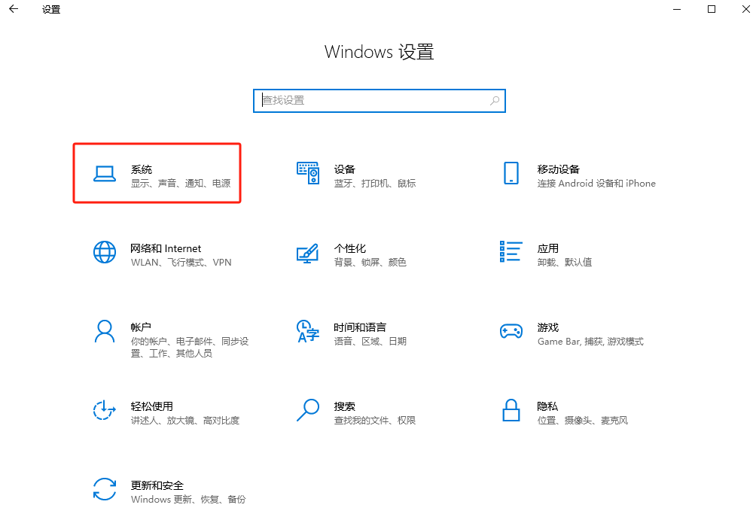Viewport: 756px width, 532px height.
Task: Click the description 卸载、默认值
Action: click(x=565, y=263)
